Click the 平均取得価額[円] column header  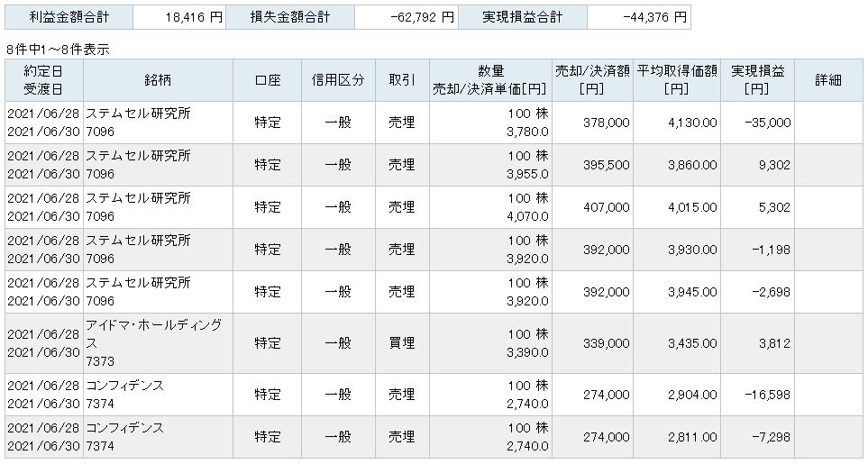click(x=677, y=80)
